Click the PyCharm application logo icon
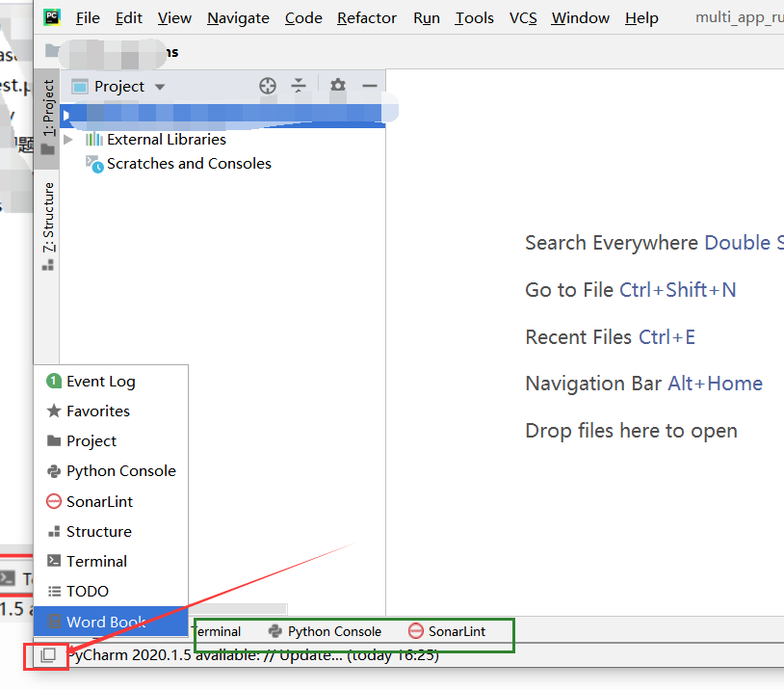This screenshot has height=690, width=784. 52,17
